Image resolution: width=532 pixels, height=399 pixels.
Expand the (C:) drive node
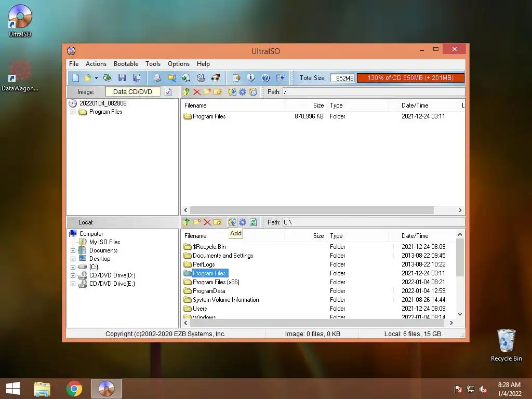click(x=73, y=267)
